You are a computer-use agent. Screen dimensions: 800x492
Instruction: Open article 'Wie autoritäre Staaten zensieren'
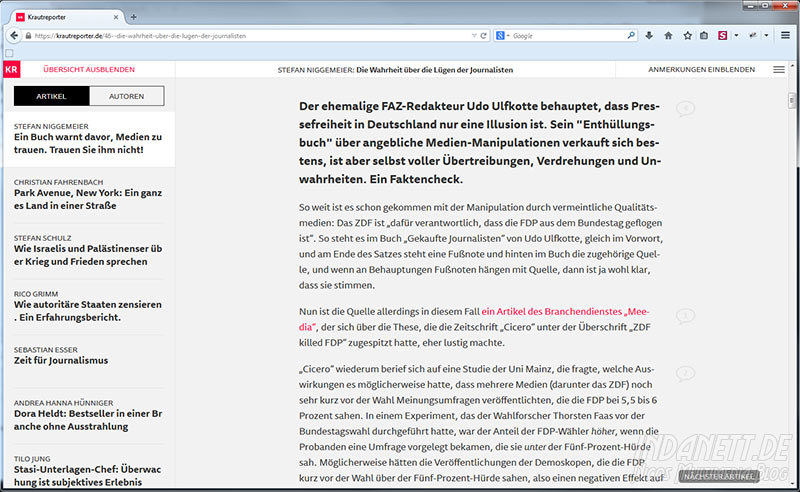(x=88, y=310)
